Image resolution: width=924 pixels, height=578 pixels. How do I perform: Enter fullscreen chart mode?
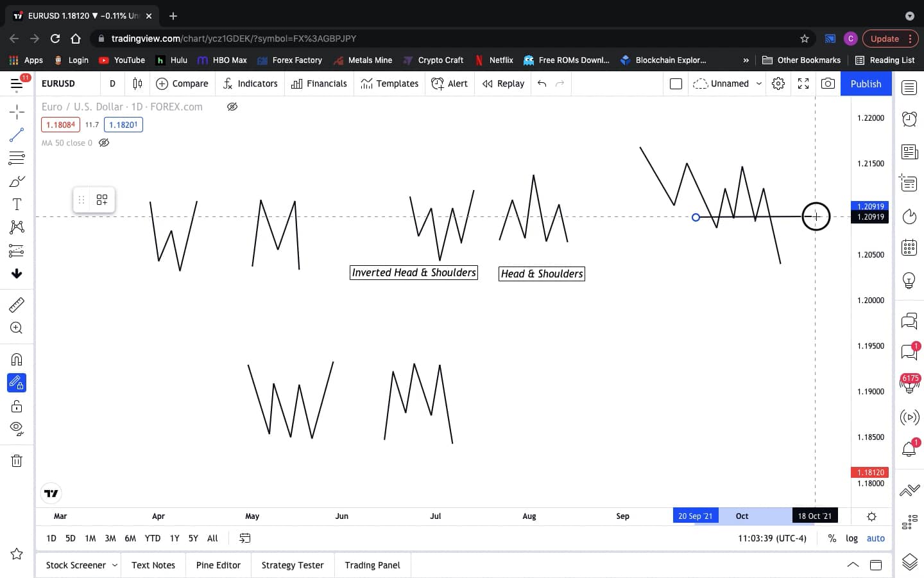(803, 83)
